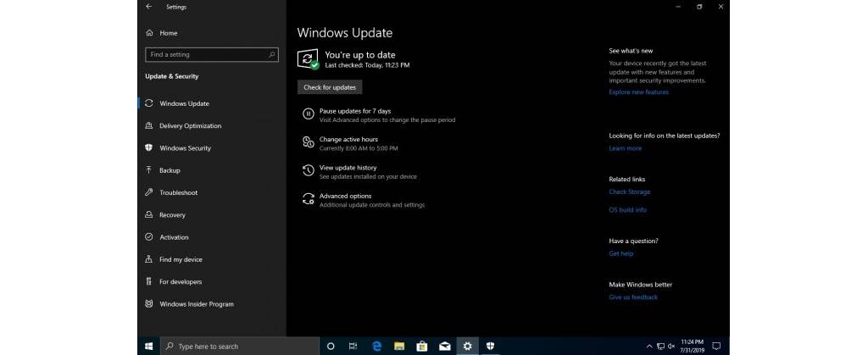Click the Advanced options gear-sync icon
The height and width of the screenshot is (355, 868).
309,199
